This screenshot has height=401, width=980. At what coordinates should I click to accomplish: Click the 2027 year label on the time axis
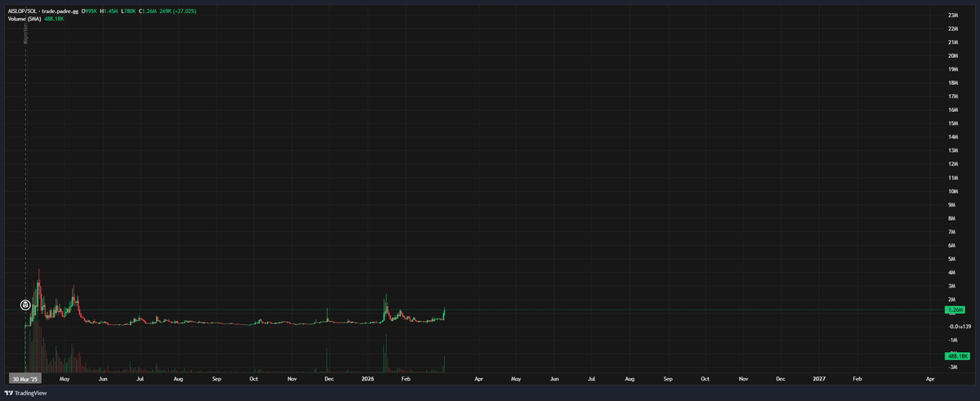point(820,379)
